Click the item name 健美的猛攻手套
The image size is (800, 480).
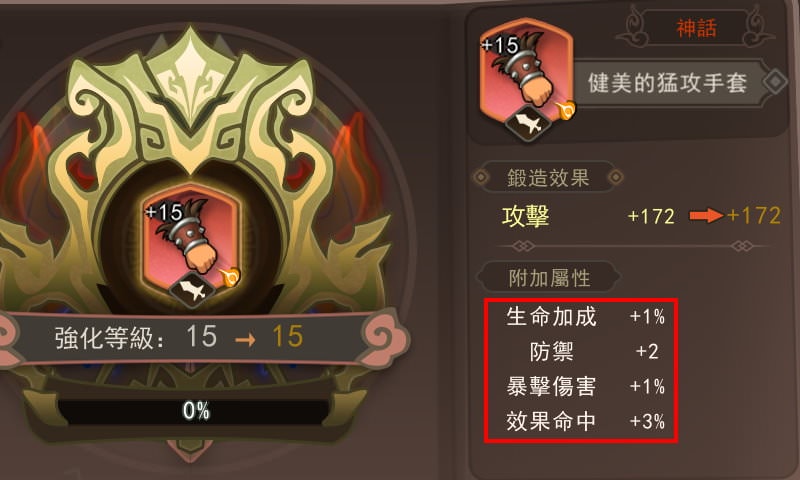pos(667,83)
